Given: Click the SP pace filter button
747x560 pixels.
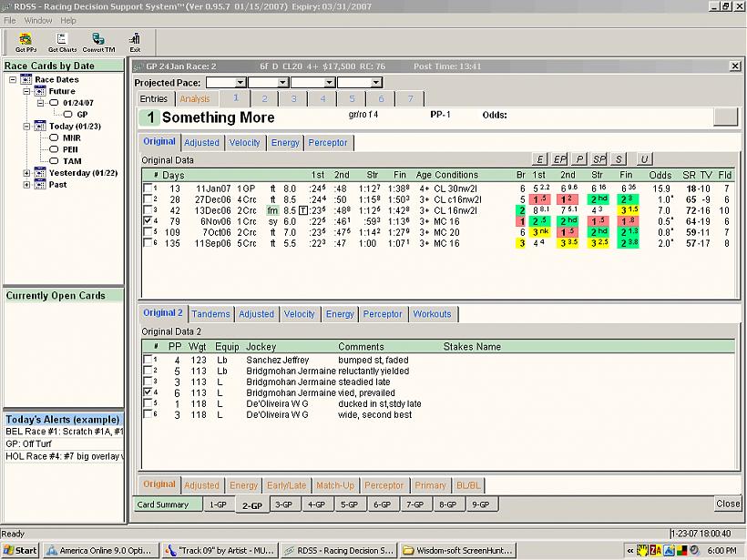Looking at the screenshot, I should click(599, 159).
